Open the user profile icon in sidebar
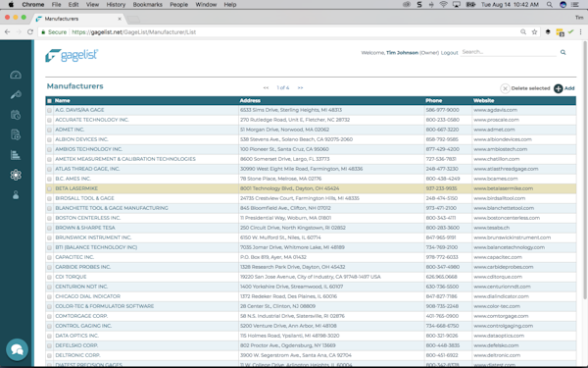This screenshot has width=588, height=368. (16, 195)
